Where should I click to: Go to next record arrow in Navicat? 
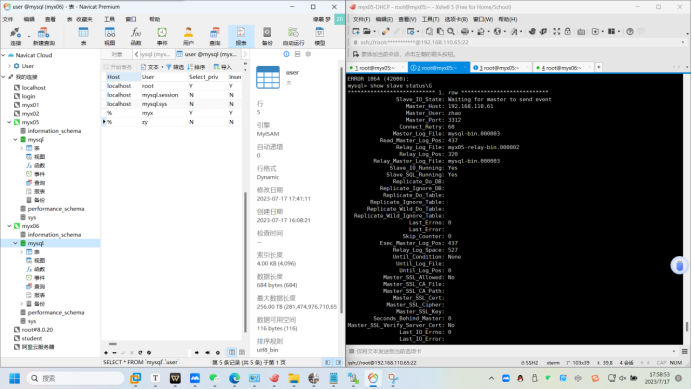196,353
